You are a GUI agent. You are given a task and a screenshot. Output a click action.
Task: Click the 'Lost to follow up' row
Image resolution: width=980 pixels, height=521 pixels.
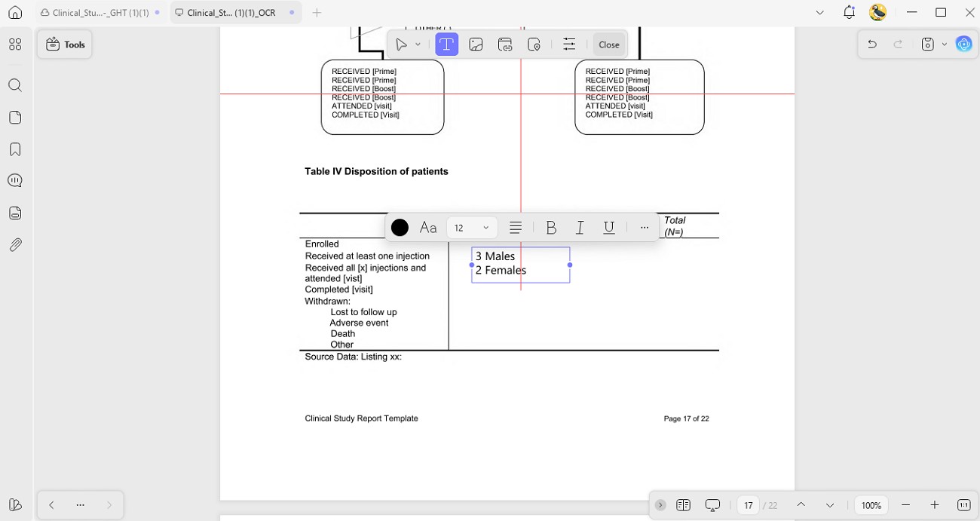(x=363, y=312)
